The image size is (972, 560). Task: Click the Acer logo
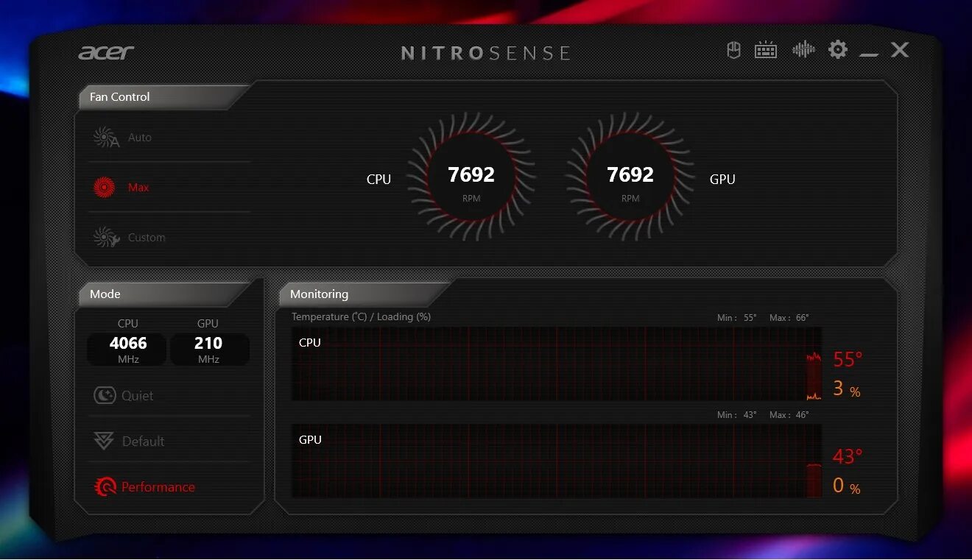point(106,53)
